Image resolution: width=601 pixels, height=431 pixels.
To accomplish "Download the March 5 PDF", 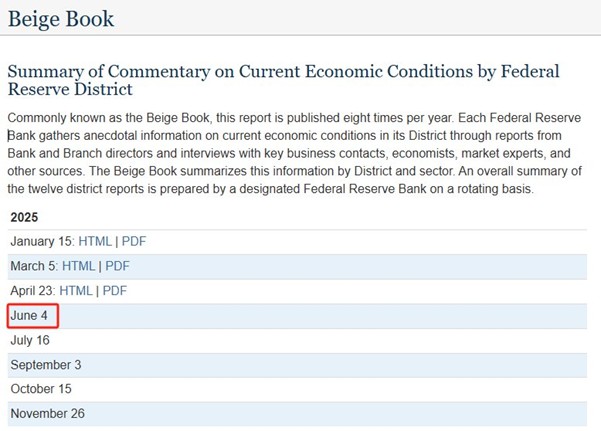I will tap(117, 266).
